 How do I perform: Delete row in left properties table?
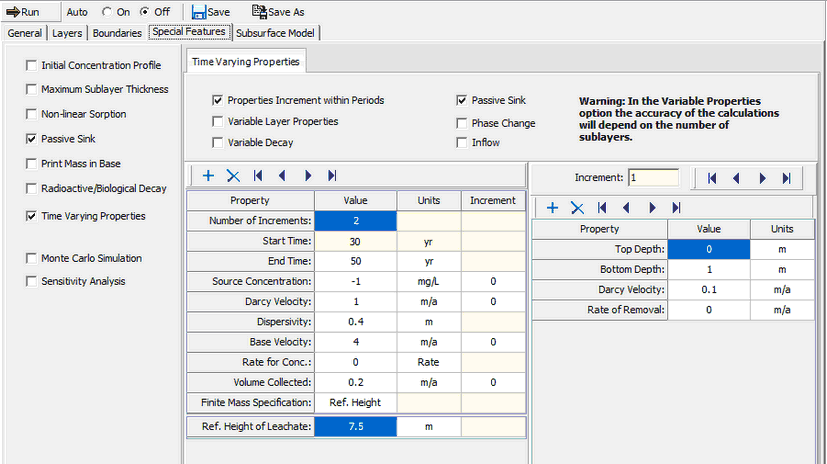tap(233, 175)
